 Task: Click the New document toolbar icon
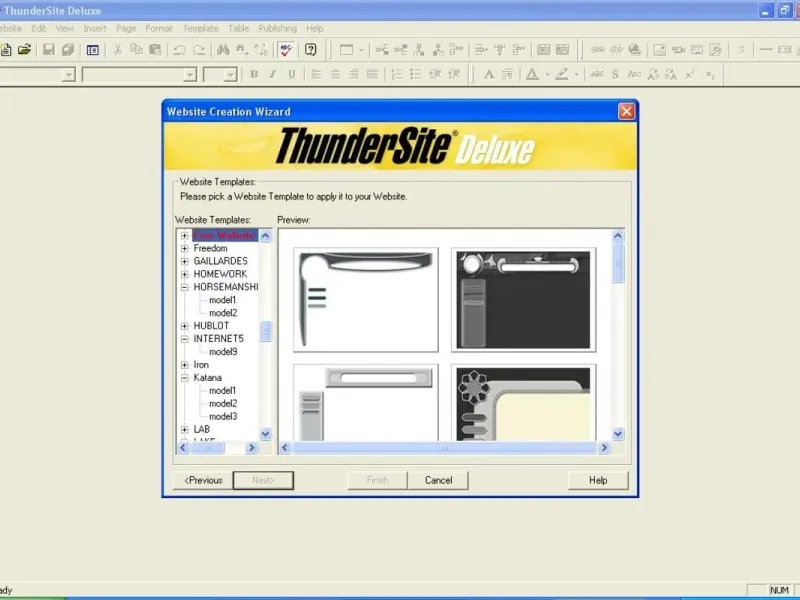(6, 49)
